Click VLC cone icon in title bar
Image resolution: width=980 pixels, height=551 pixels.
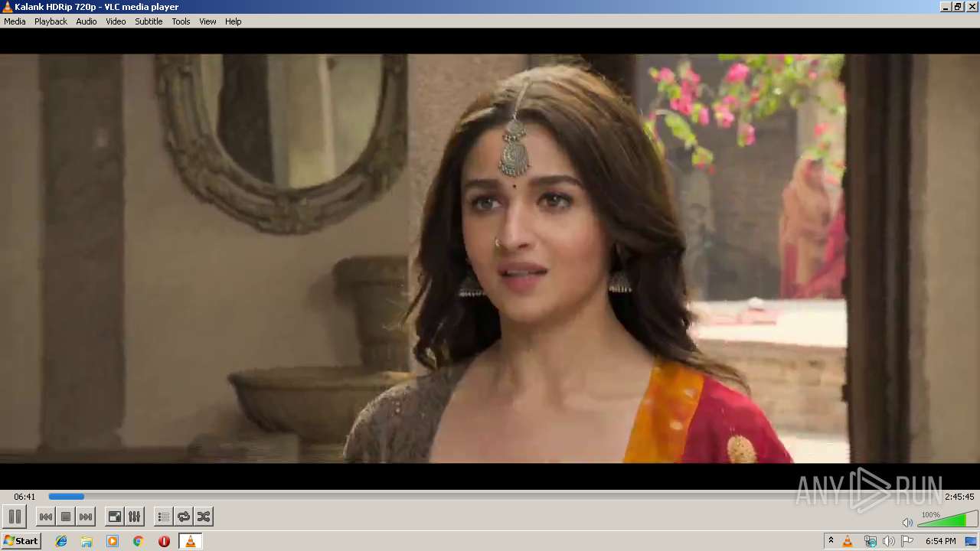click(7, 7)
